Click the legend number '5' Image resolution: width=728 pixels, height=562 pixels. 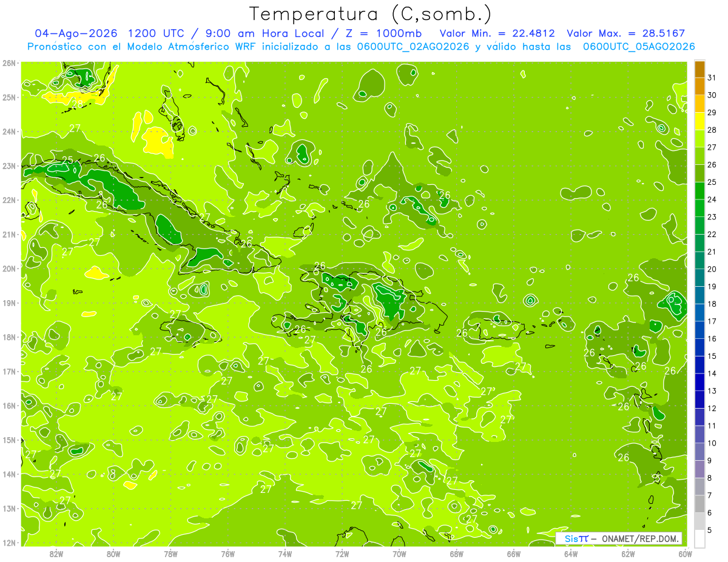click(710, 530)
